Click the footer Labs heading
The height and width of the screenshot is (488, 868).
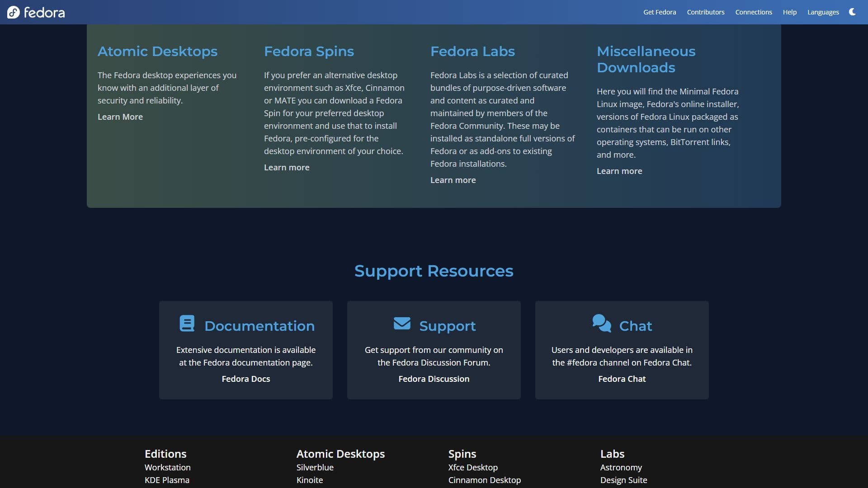click(x=612, y=454)
